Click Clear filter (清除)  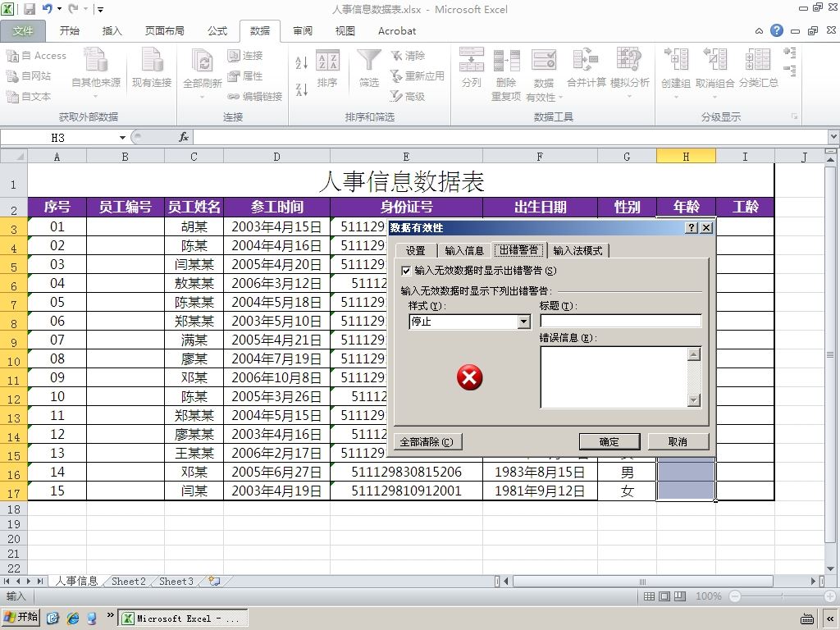(409, 55)
